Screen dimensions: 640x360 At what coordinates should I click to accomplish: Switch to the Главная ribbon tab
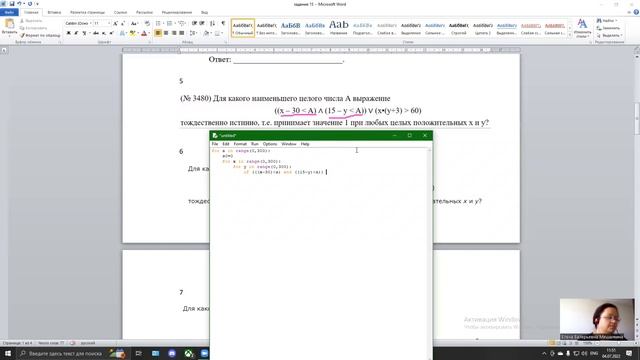tap(31, 12)
